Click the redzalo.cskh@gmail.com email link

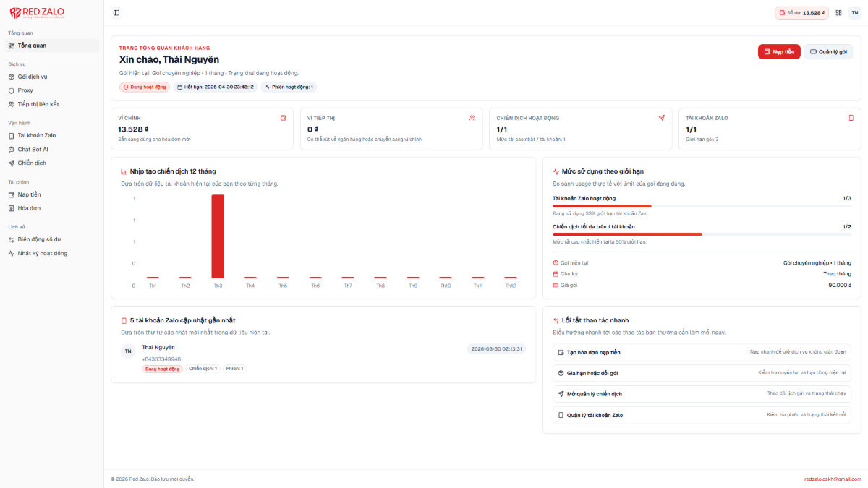[833, 479]
